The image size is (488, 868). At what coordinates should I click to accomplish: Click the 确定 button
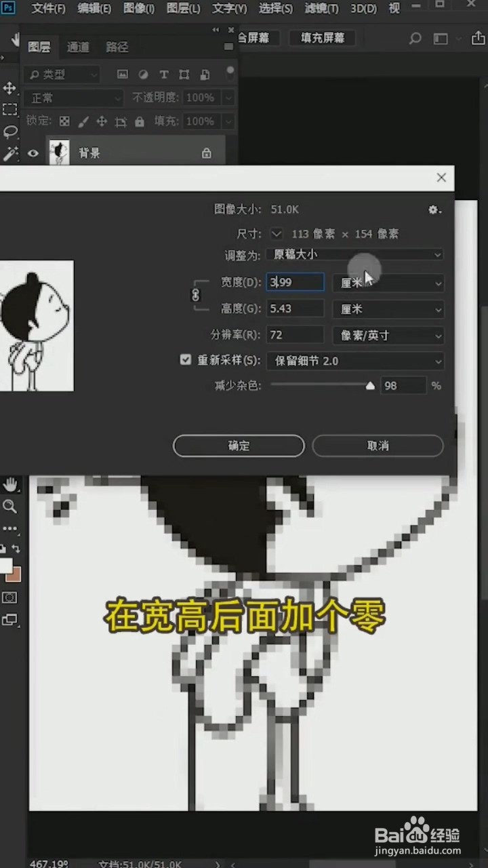(239, 446)
